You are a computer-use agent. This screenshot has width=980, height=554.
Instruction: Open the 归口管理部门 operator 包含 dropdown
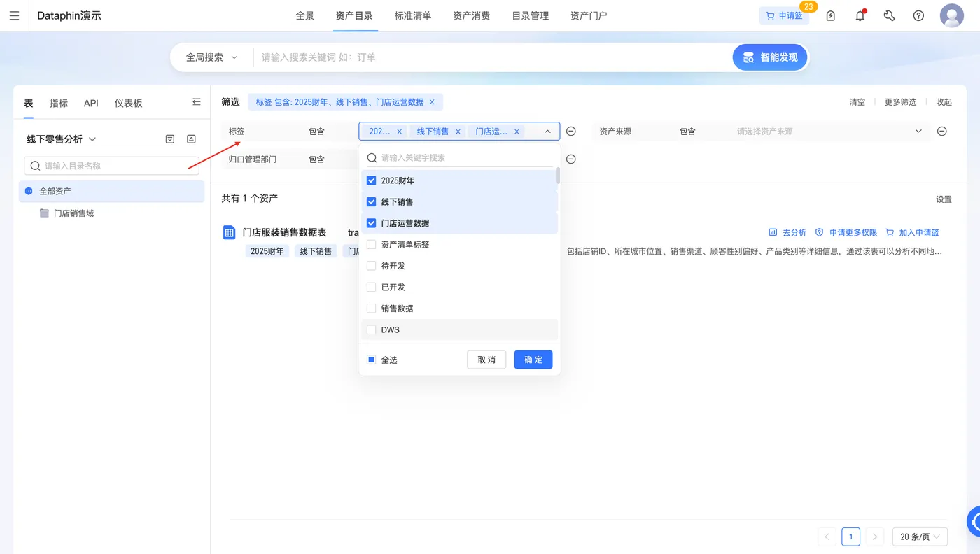click(329, 159)
